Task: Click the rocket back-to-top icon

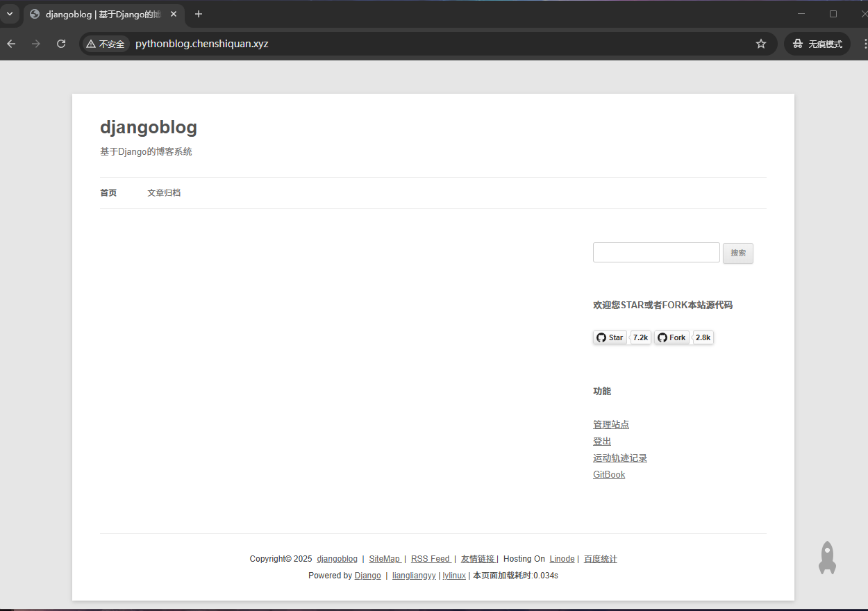Action: coord(827,558)
